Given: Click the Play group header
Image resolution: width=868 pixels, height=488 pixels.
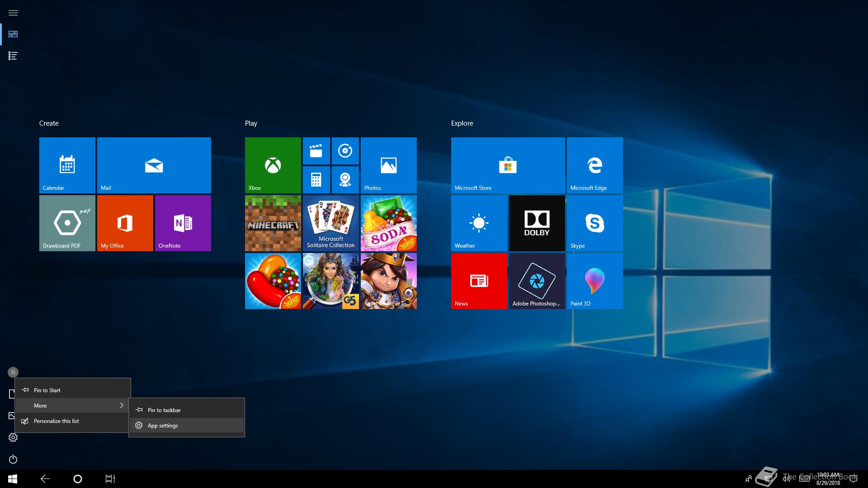Looking at the screenshot, I should pos(251,123).
